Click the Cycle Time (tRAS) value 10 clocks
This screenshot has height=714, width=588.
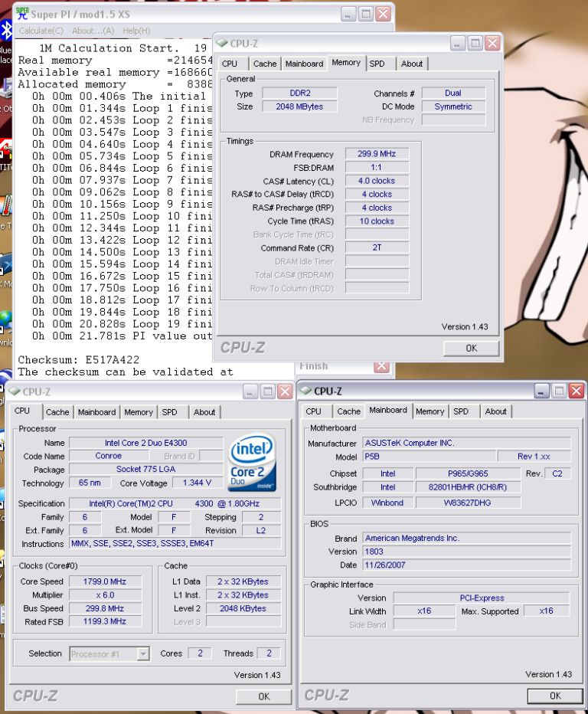(377, 221)
